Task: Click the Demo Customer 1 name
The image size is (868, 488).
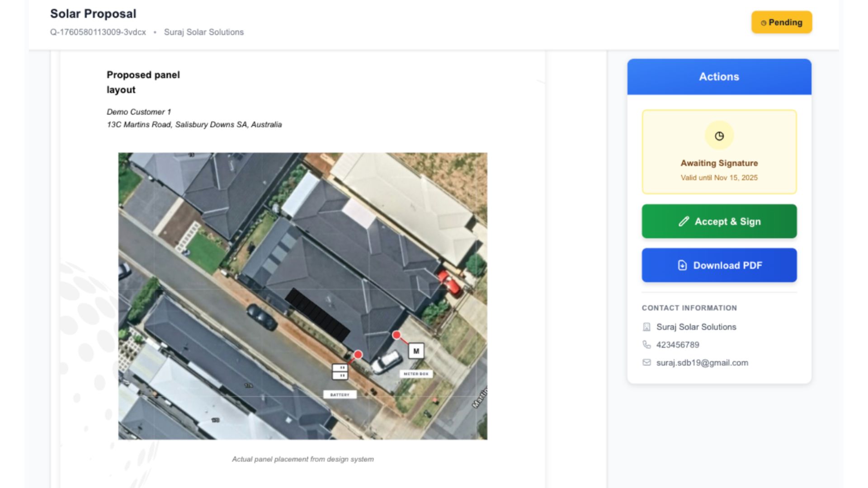Action: (x=139, y=112)
